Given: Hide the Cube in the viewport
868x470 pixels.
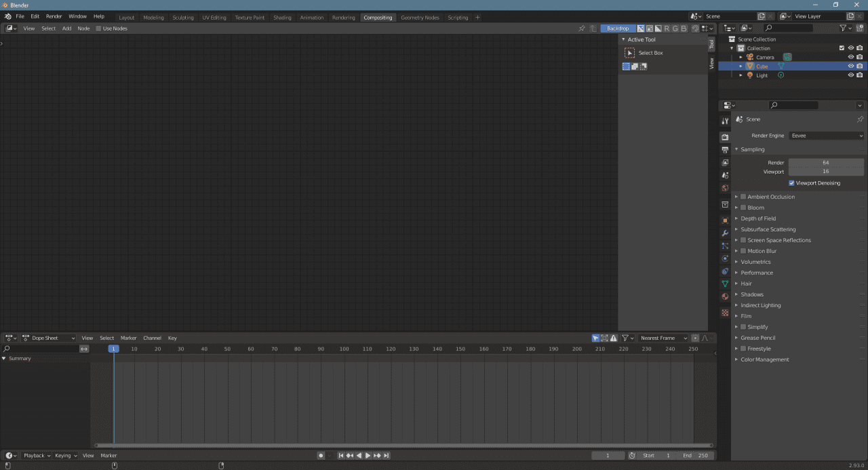Looking at the screenshot, I should pyautogui.click(x=851, y=66).
